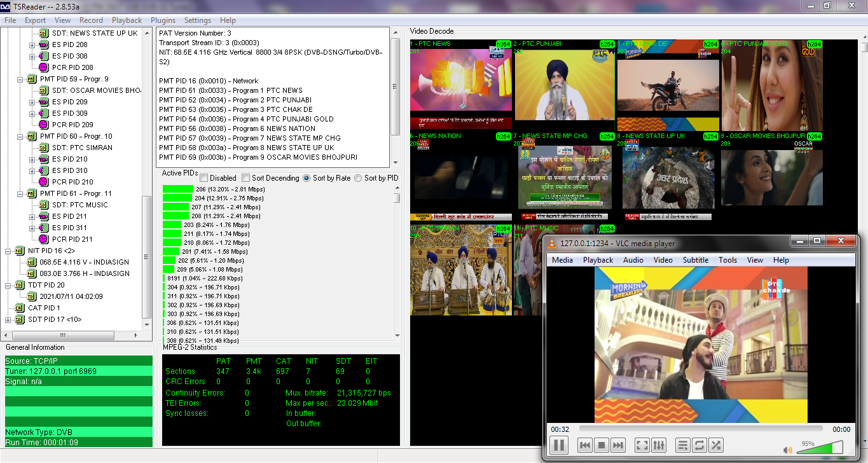Toggle VLC loop mode
The image size is (868, 463).
699,445
